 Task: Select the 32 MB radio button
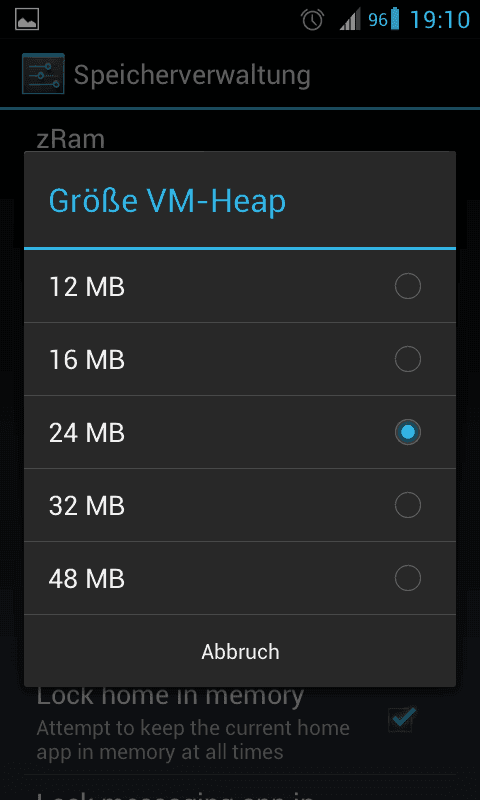(x=408, y=505)
